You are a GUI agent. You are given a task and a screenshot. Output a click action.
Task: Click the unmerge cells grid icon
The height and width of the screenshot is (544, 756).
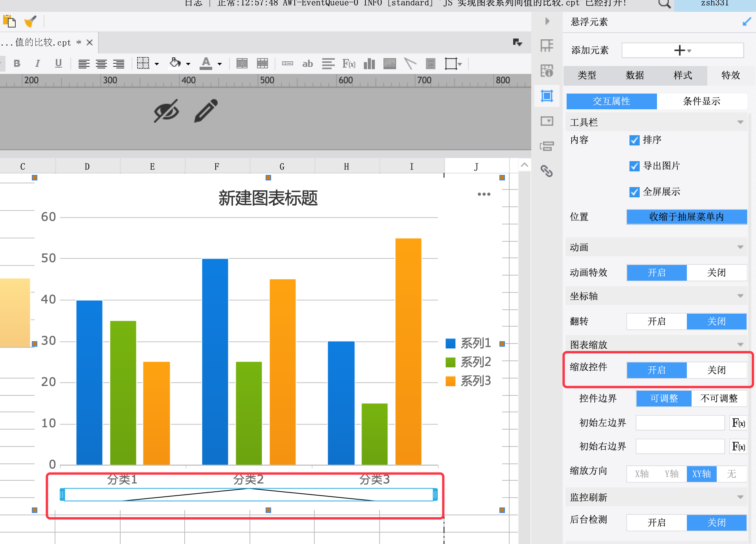pos(262,63)
